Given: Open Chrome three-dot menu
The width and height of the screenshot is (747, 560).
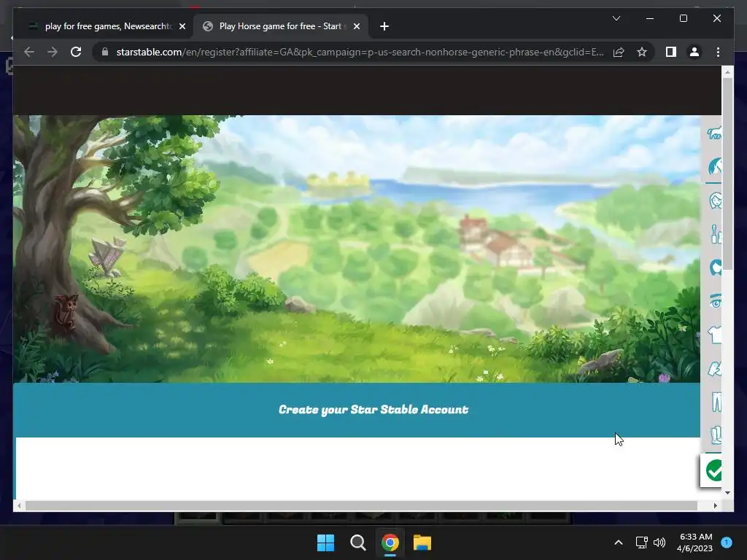Looking at the screenshot, I should pos(718,52).
